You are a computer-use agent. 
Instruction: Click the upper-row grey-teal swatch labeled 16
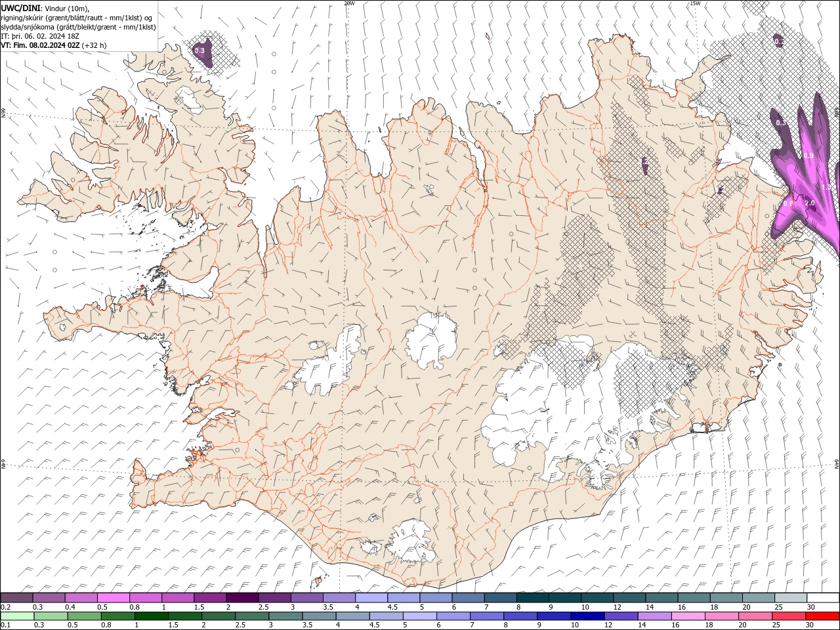[694, 598]
